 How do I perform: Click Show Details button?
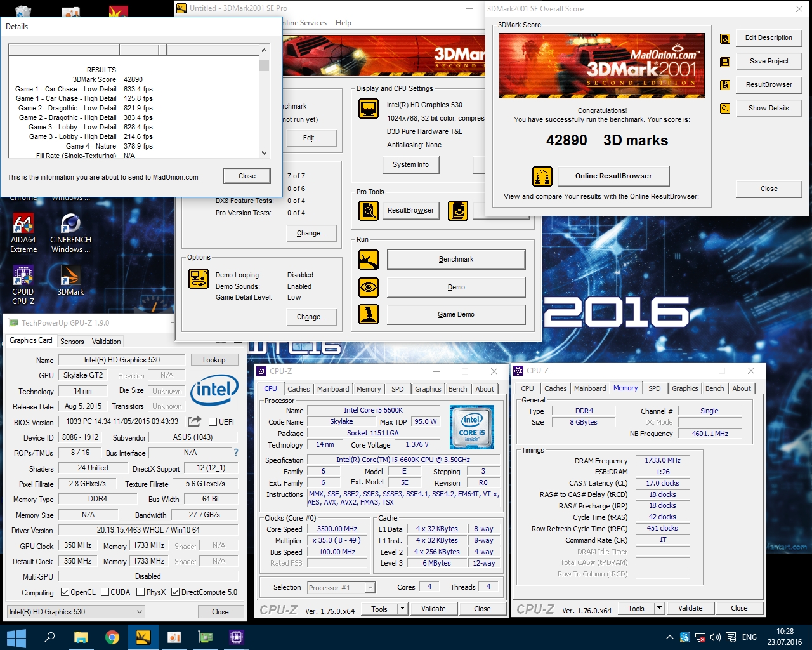pos(769,108)
